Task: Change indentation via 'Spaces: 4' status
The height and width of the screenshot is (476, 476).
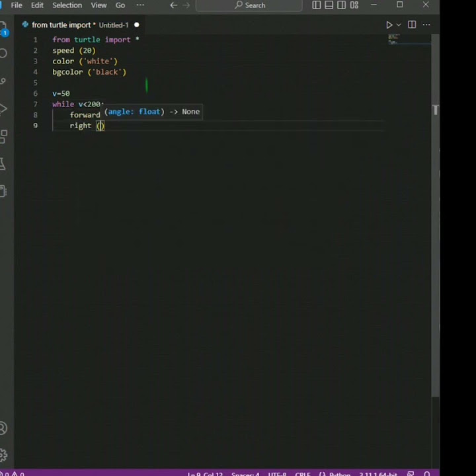Action: [245, 474]
